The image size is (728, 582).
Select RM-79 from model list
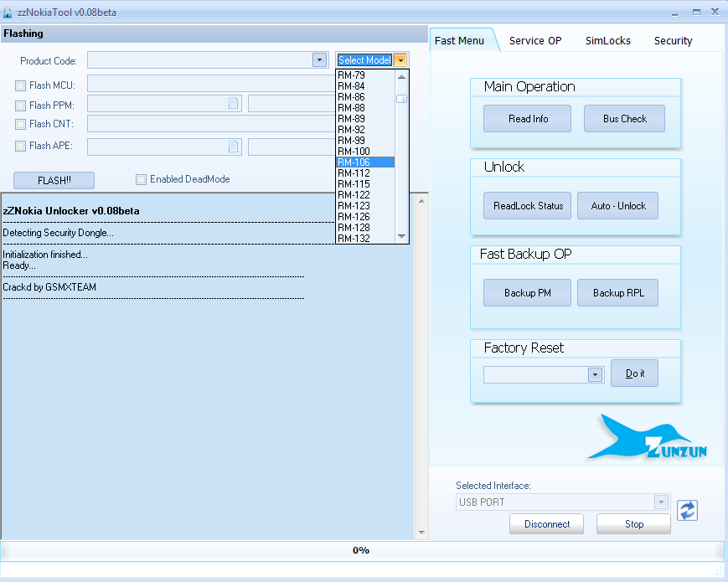tap(365, 75)
